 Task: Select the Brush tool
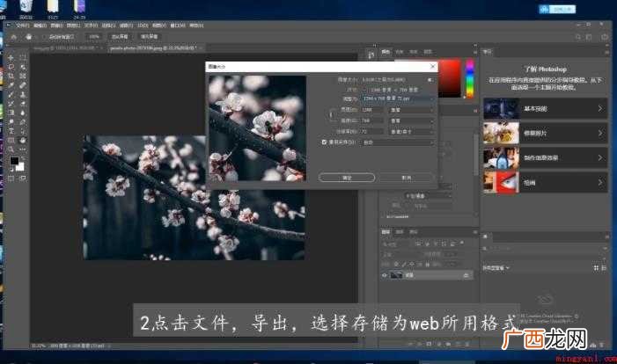[11, 94]
